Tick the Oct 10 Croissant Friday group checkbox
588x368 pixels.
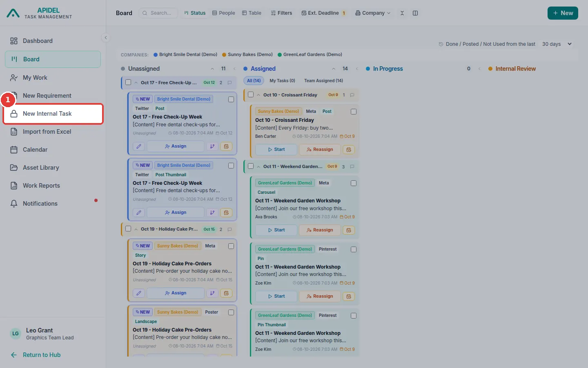[x=251, y=94]
